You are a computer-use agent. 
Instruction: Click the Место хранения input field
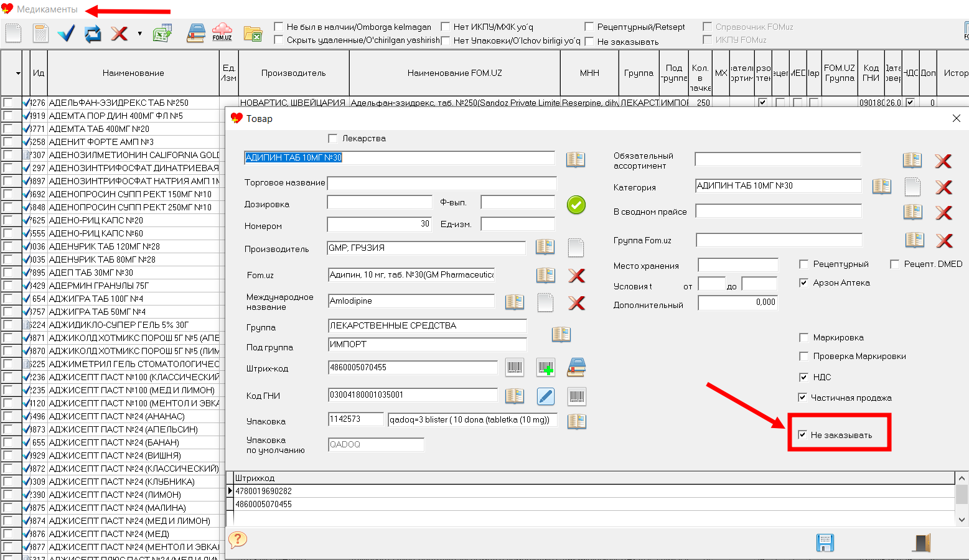click(x=738, y=266)
